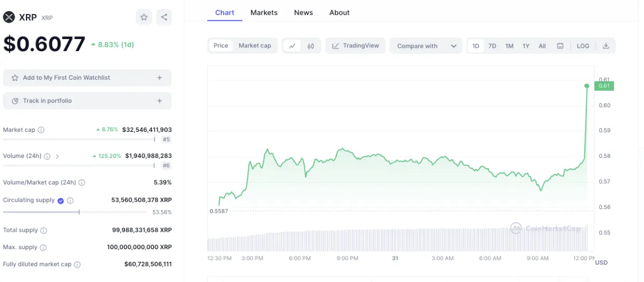
Task: Toggle LOG scale on chart
Action: point(583,46)
